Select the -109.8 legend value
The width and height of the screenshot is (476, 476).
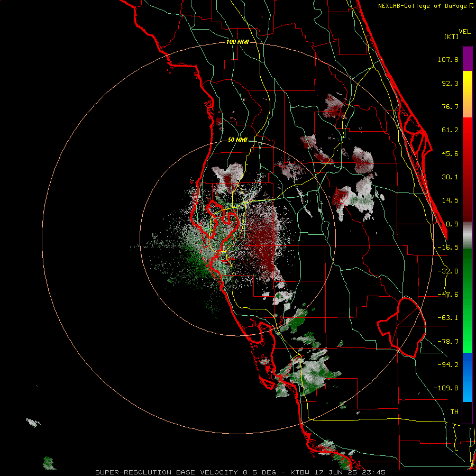(x=446, y=388)
